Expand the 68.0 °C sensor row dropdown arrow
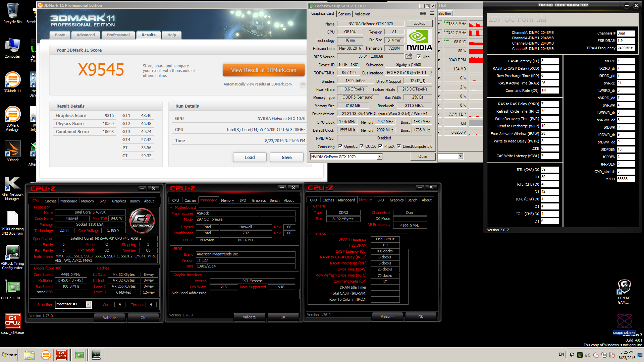The height and width of the screenshot is (362, 644). 439,42
